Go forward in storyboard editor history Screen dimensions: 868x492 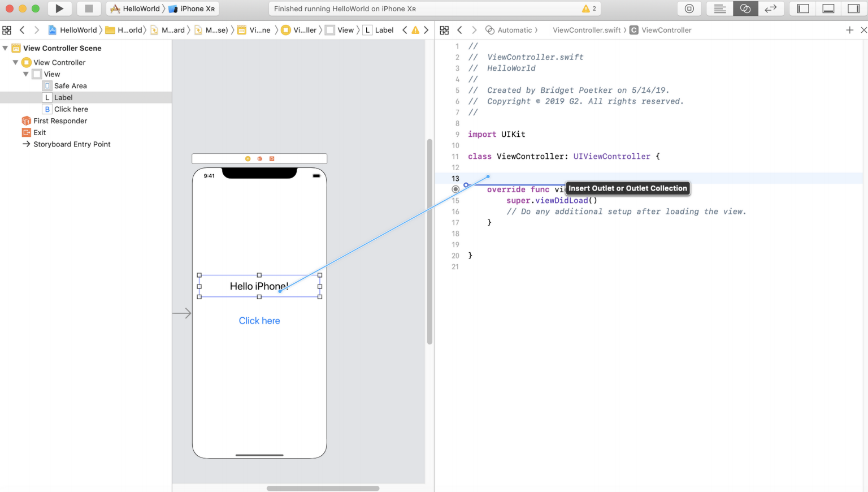[x=37, y=30]
